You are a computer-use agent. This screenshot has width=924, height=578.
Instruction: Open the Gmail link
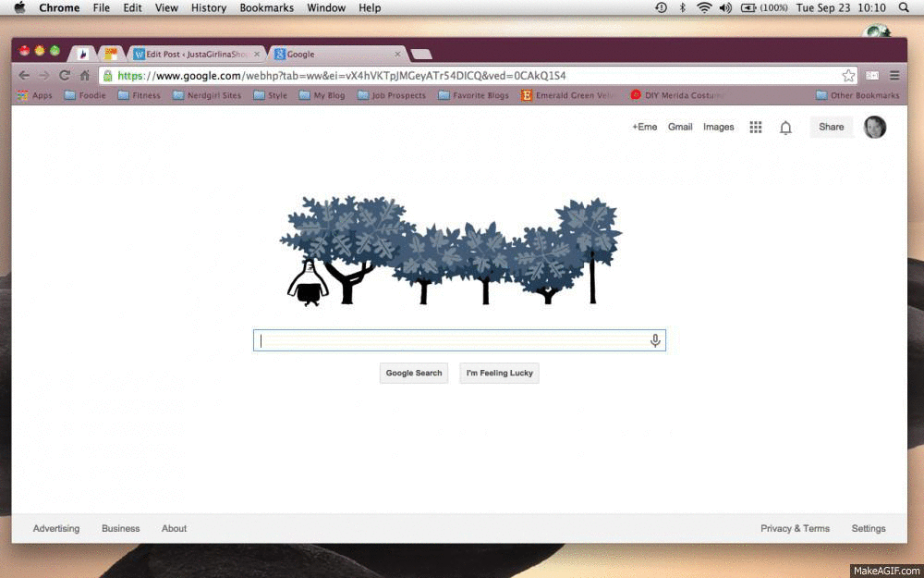click(x=680, y=128)
